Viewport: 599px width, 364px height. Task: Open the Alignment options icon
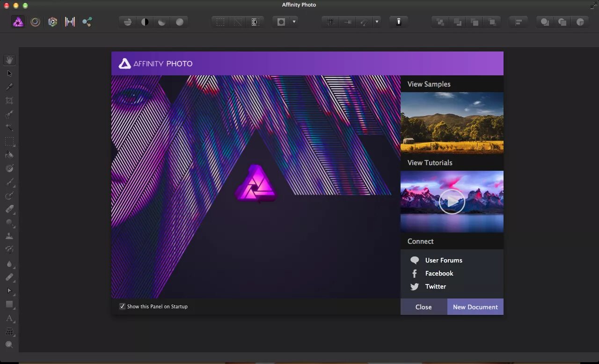click(x=519, y=22)
